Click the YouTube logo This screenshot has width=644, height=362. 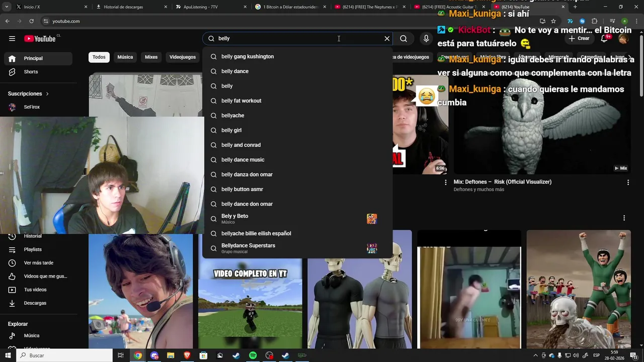(x=40, y=39)
